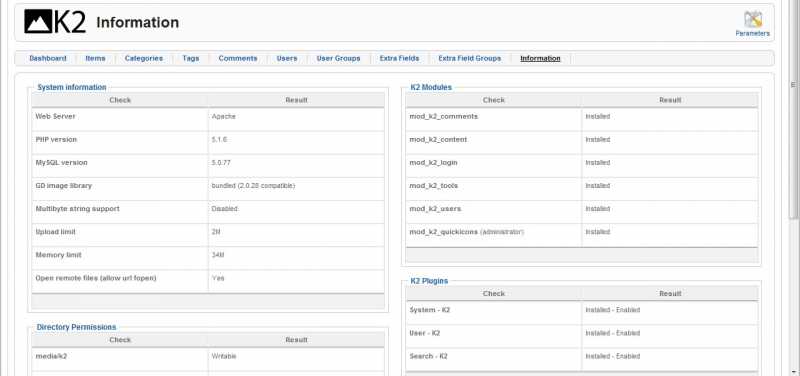Select the Disabled result value
The height and width of the screenshot is (376, 800).
(x=224, y=209)
